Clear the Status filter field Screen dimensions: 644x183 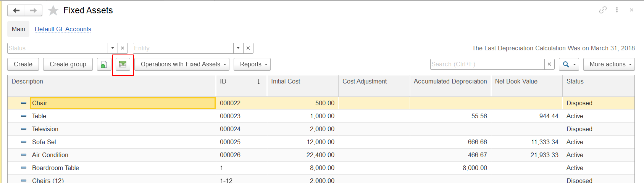(123, 48)
